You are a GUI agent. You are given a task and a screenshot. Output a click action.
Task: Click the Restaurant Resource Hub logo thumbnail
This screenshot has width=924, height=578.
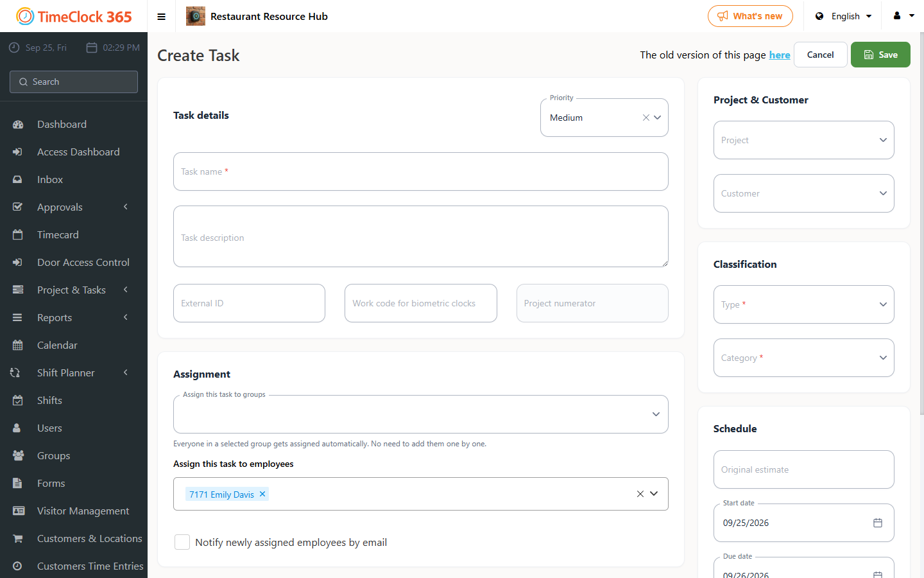[x=195, y=16]
